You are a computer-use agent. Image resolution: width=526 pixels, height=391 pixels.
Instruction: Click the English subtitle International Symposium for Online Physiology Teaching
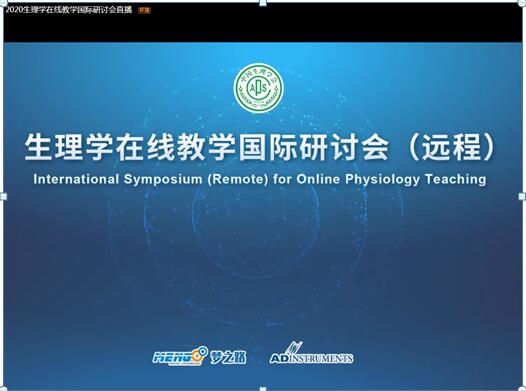[260, 179]
